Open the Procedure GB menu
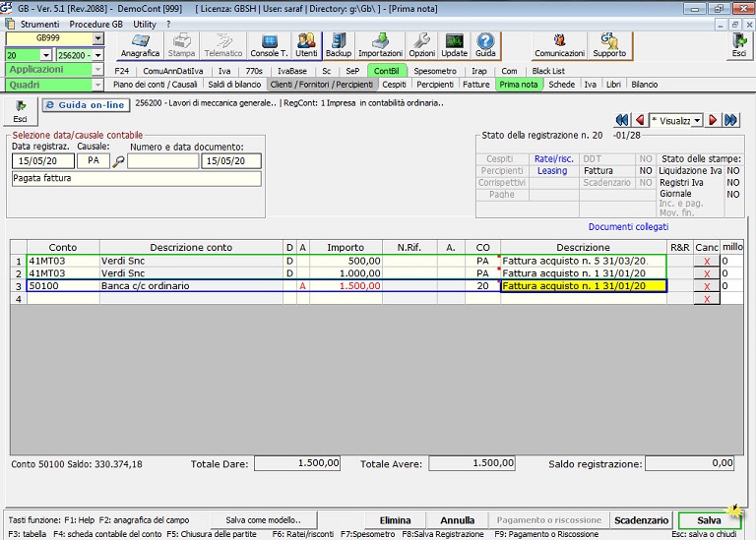This screenshot has width=756, height=540. pyautogui.click(x=96, y=24)
